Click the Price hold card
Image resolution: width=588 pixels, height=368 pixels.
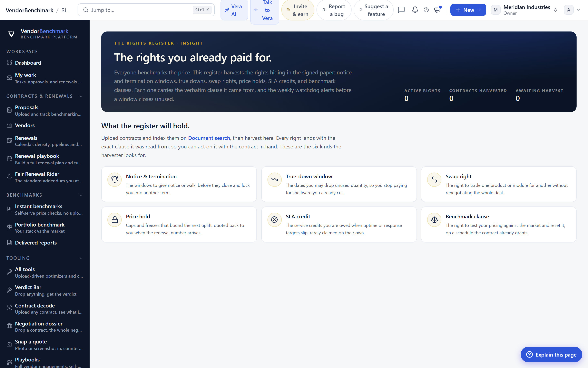tap(179, 224)
